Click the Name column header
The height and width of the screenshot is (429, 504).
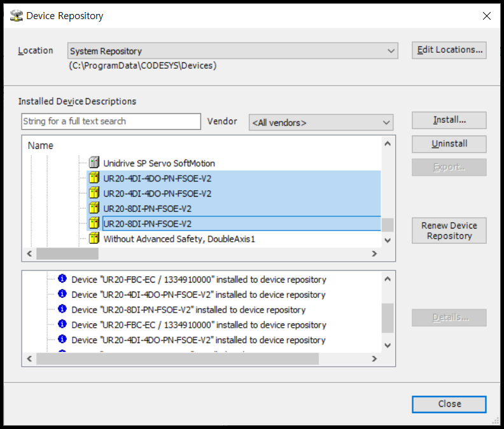[x=41, y=146]
